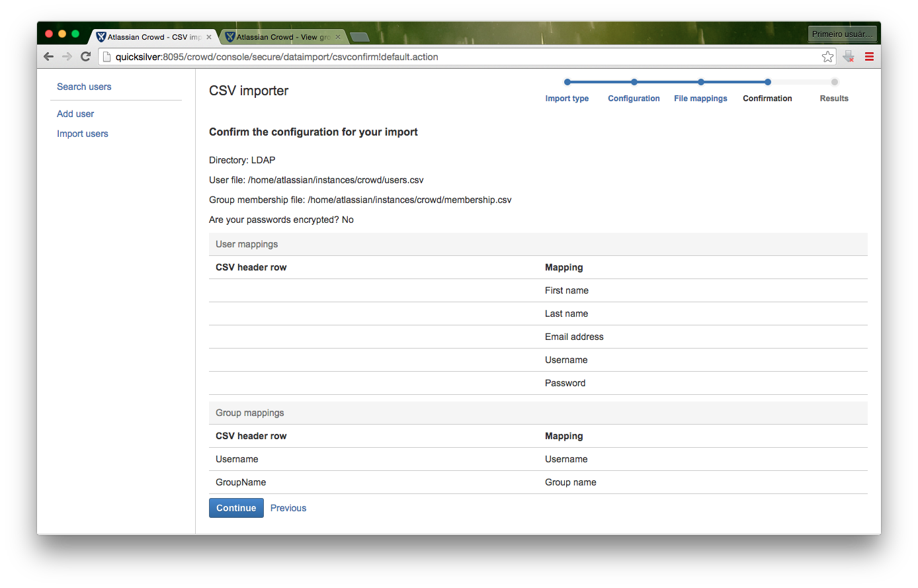This screenshot has width=918, height=588.
Task: Click the User file path text
Action: click(x=316, y=180)
